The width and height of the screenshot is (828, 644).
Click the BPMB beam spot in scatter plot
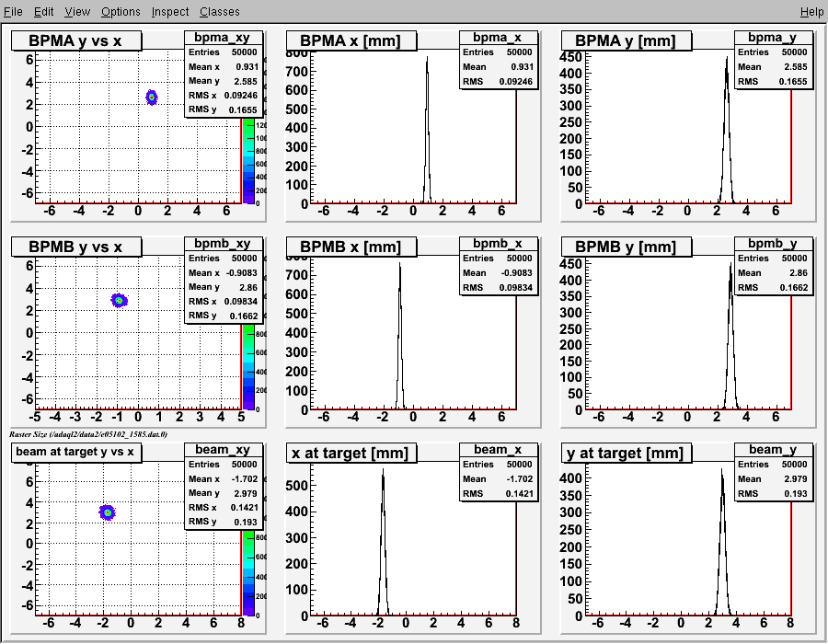point(120,300)
